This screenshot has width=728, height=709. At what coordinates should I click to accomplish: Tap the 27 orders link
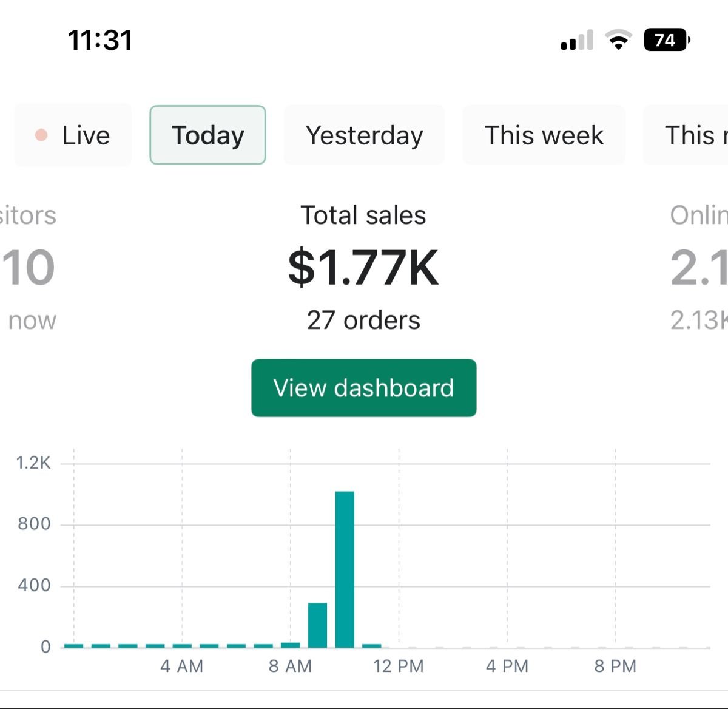[363, 320]
